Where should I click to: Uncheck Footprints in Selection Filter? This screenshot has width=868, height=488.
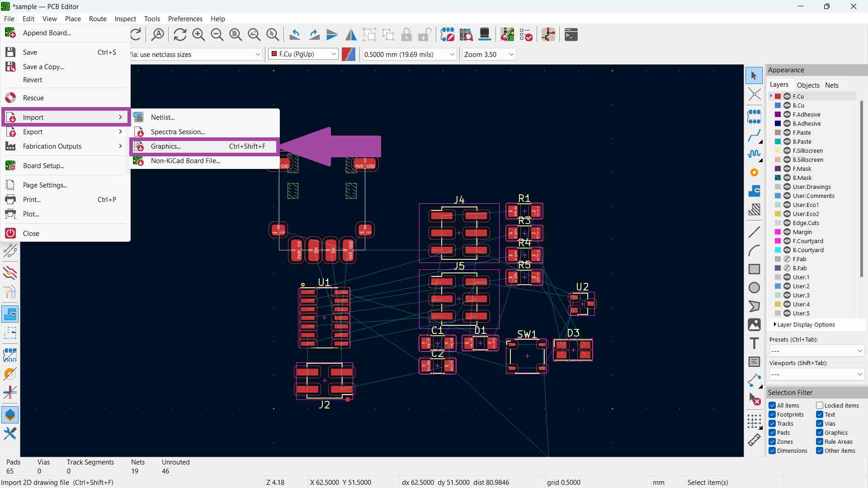[772, 414]
